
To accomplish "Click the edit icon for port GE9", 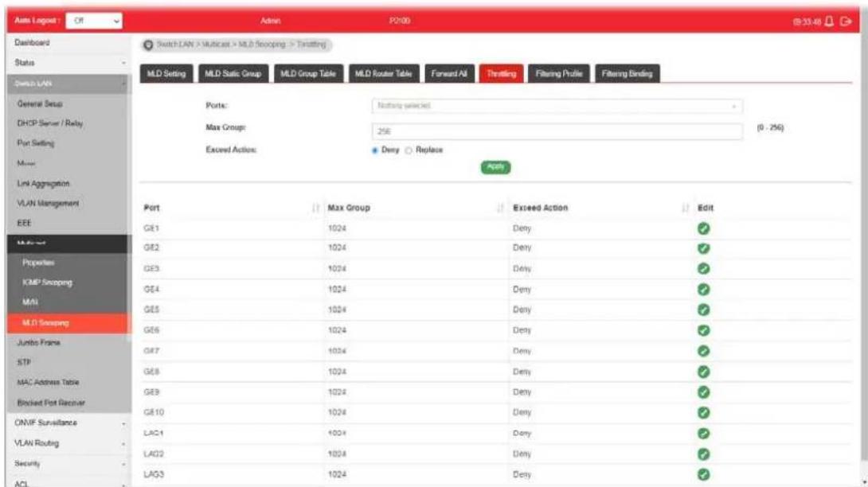I will [x=704, y=392].
